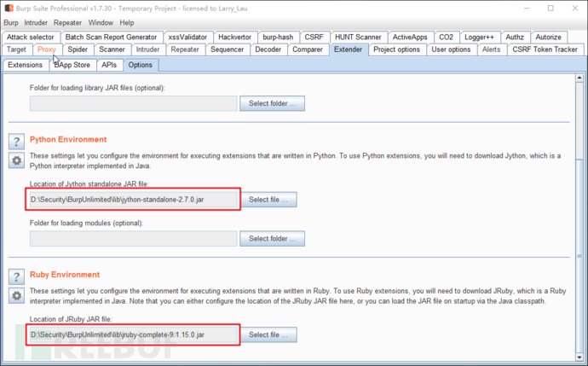
Task: Open the Decoder tab
Action: click(268, 49)
